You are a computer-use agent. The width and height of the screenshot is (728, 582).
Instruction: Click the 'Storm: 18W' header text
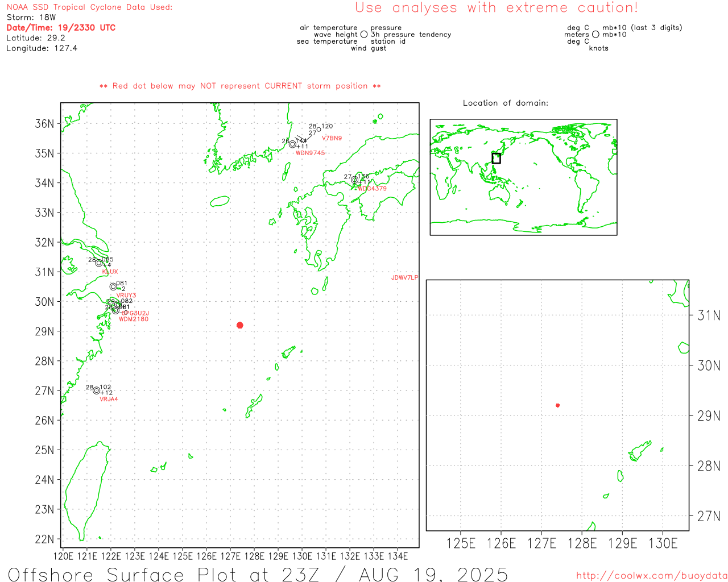(31, 17)
